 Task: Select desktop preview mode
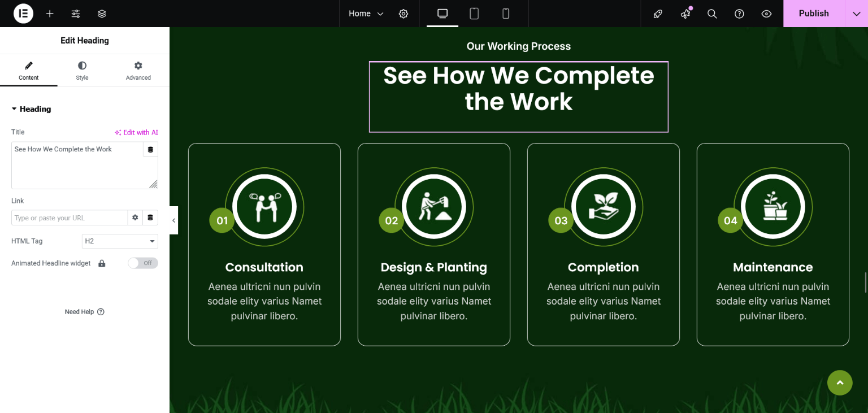coord(442,14)
